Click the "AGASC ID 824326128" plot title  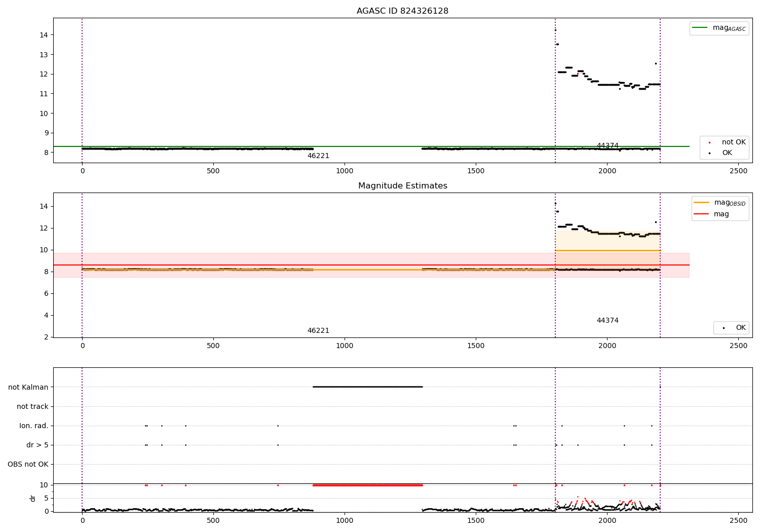click(x=402, y=11)
